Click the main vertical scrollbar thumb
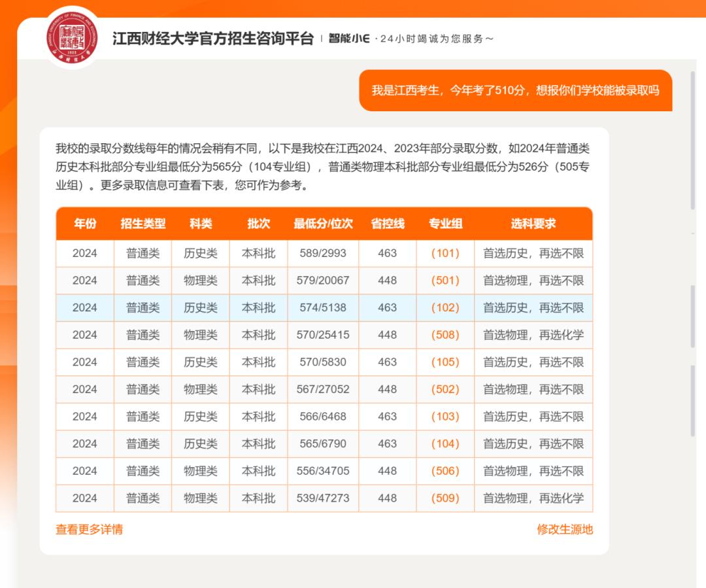Image resolution: width=706 pixels, height=588 pixels. coord(693,140)
